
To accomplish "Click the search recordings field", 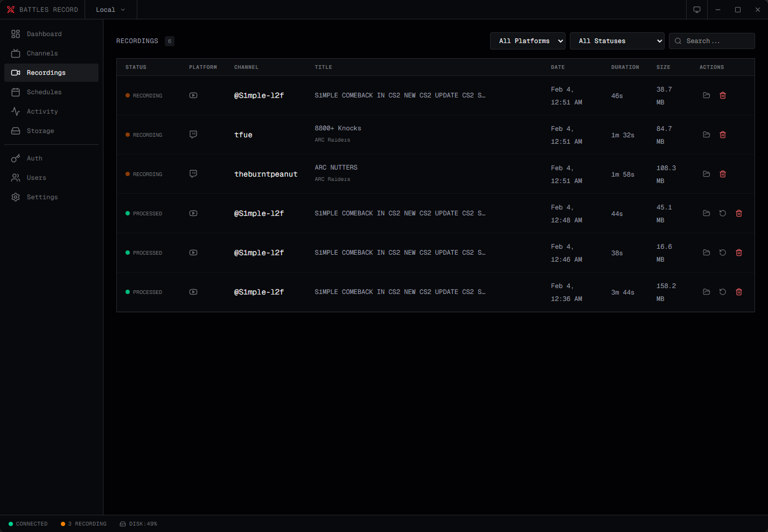I will point(712,40).
